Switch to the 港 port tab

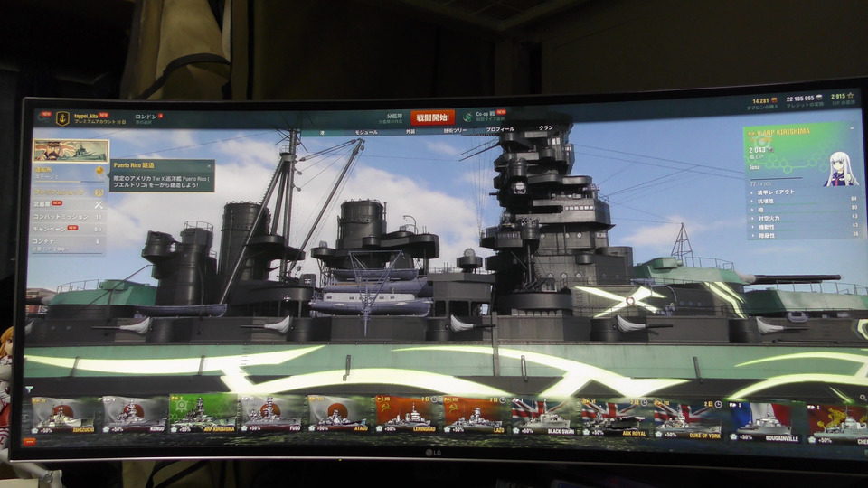[322, 133]
